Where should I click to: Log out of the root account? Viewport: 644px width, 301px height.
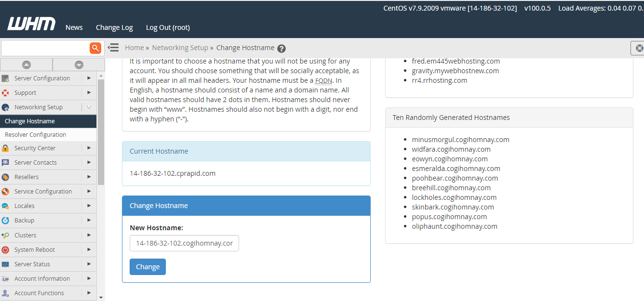[x=168, y=27]
